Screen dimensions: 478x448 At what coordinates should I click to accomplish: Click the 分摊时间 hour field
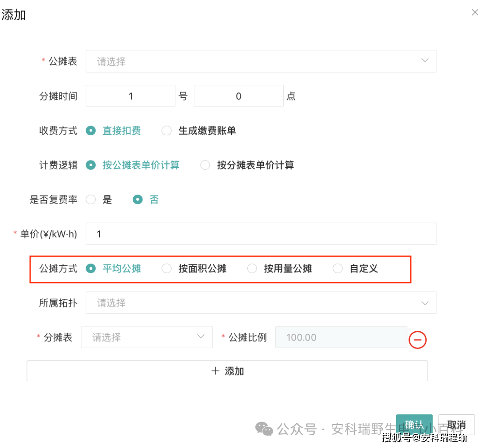tap(239, 96)
